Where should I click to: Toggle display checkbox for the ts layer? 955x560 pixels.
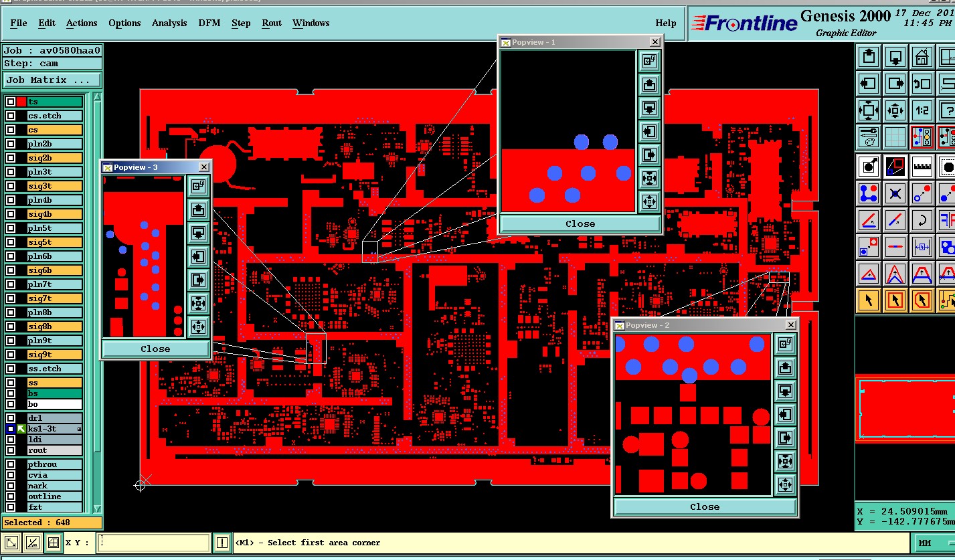11,102
